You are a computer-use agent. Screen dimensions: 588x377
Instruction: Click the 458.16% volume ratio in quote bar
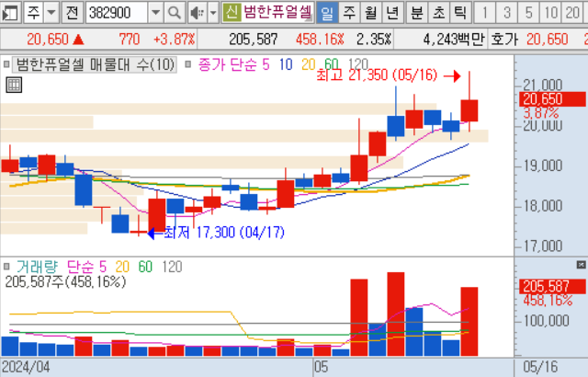pyautogui.click(x=320, y=39)
